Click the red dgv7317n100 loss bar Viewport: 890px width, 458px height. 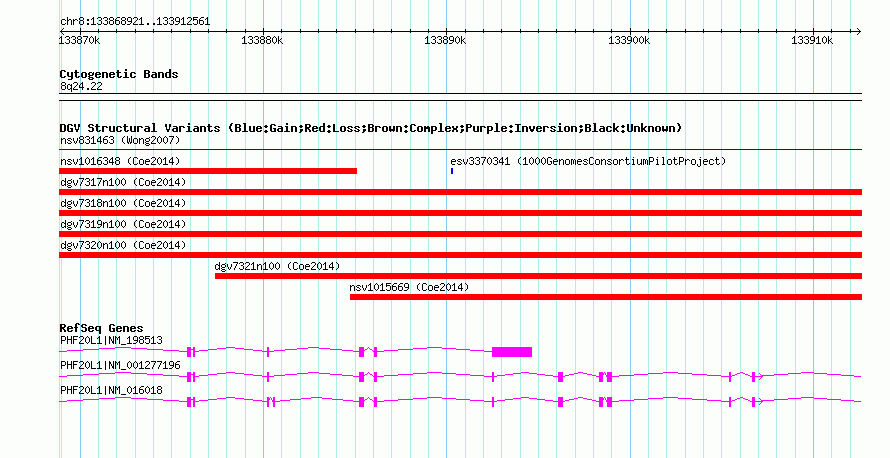tap(460, 192)
